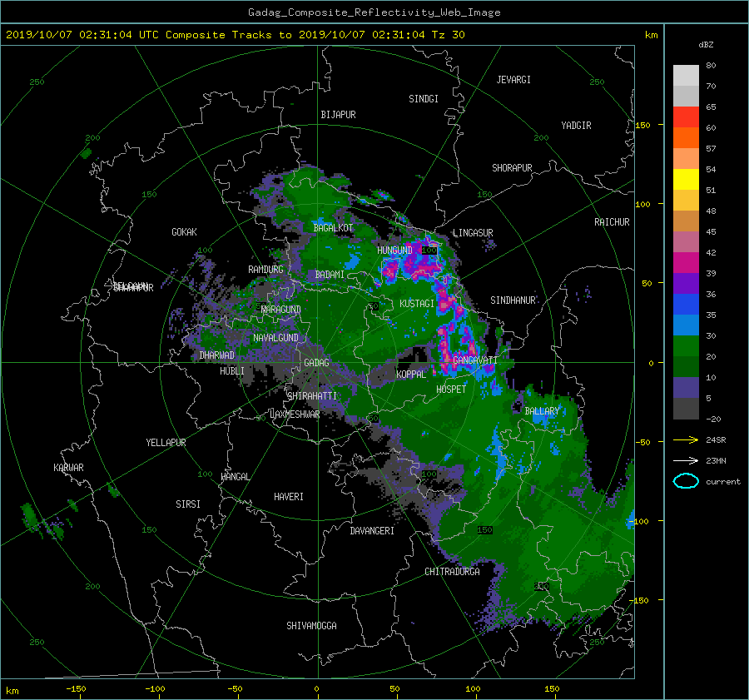Click the dBZ legend heading
This screenshot has width=749, height=700.
tap(706, 45)
